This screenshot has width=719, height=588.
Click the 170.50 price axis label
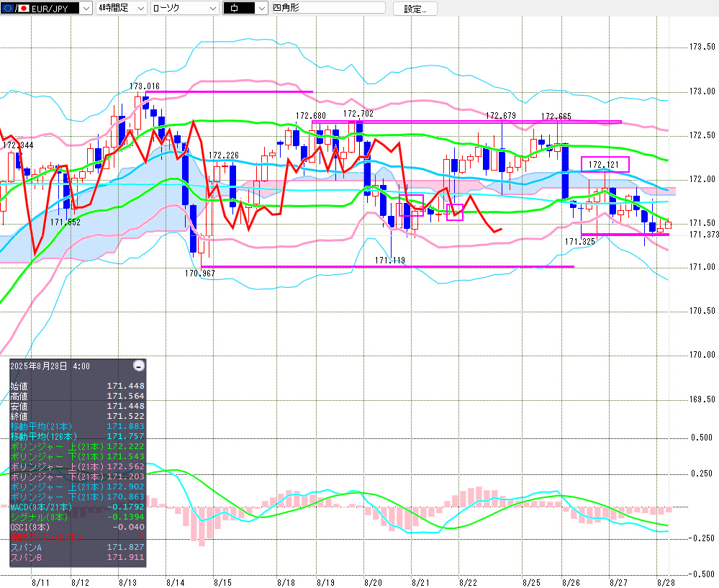[x=702, y=311]
